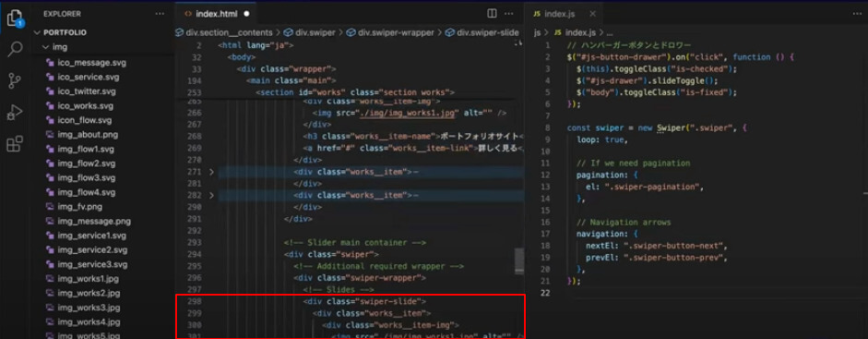
Task: Click the EXPLORER panel title
Action: [x=62, y=14]
